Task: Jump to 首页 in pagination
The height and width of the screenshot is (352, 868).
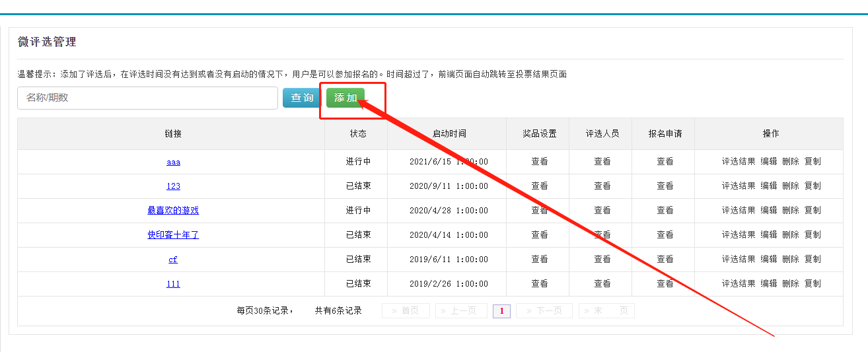Action: [x=406, y=311]
